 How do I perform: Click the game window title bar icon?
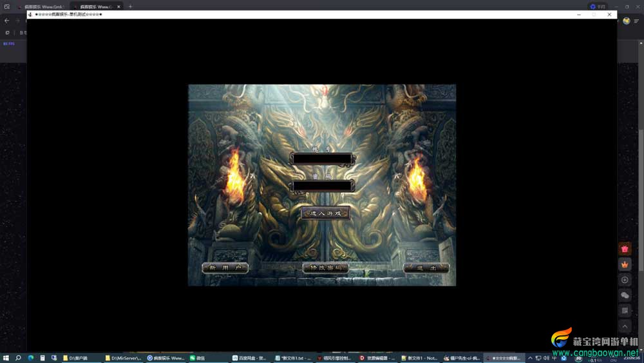click(30, 14)
